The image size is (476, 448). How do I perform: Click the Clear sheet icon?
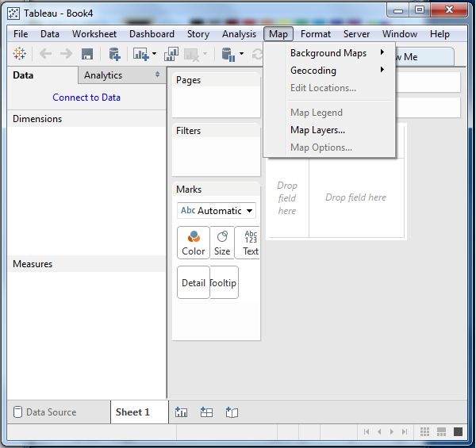(192, 54)
